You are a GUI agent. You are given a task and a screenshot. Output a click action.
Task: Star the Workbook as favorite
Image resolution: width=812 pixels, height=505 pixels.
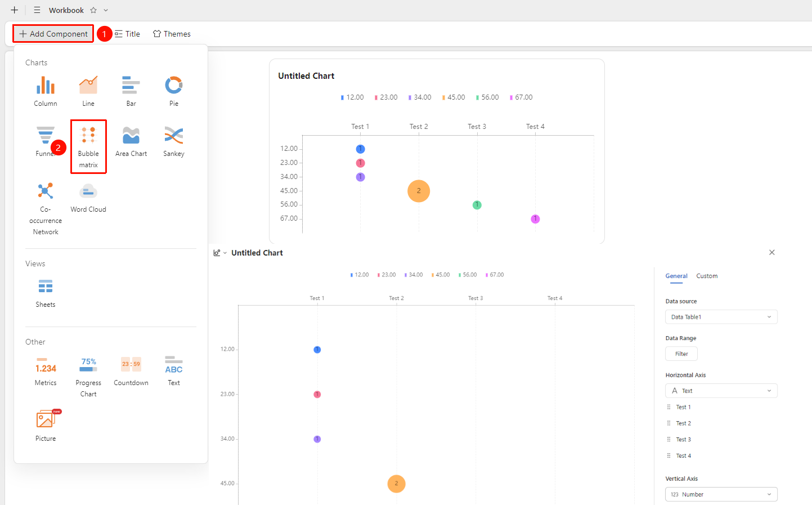point(93,10)
